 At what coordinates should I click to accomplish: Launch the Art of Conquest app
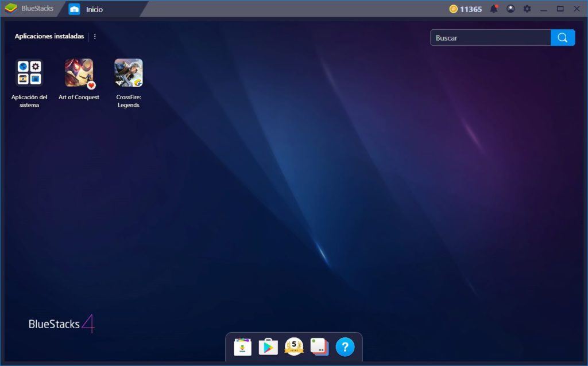coord(79,72)
